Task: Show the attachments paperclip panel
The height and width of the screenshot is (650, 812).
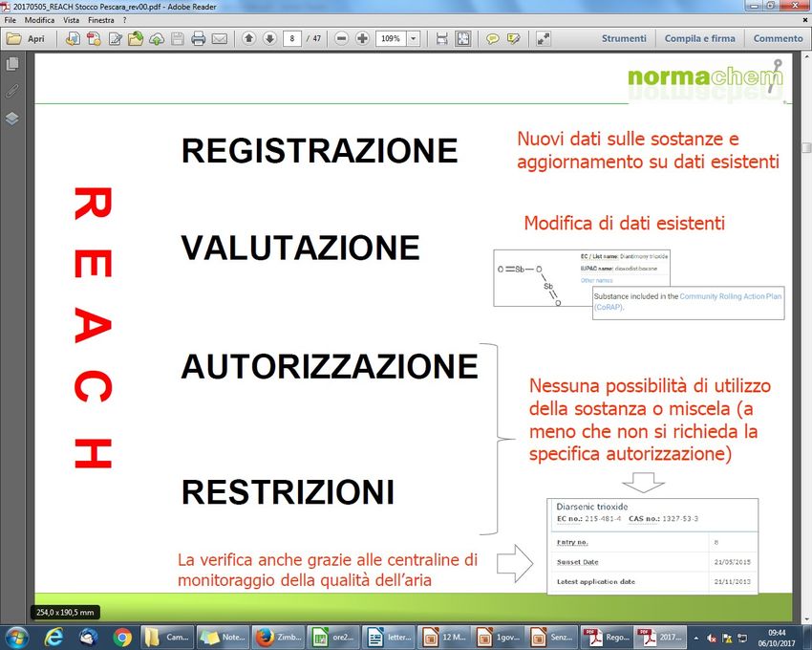Action: point(12,92)
